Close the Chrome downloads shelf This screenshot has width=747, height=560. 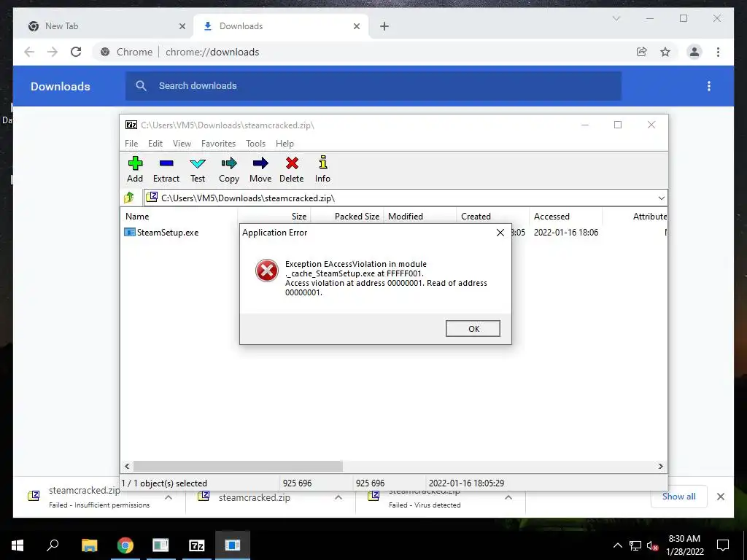(721, 497)
